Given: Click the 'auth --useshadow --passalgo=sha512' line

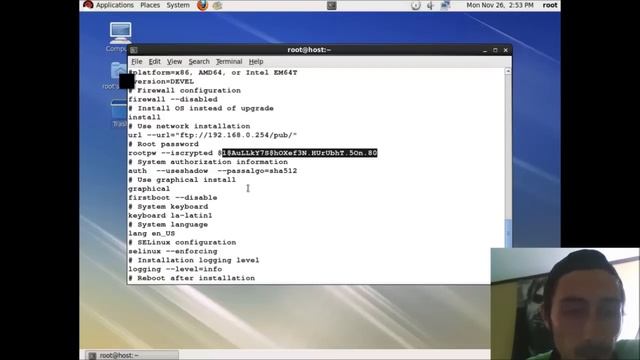Looking at the screenshot, I should pyautogui.click(x=212, y=171).
